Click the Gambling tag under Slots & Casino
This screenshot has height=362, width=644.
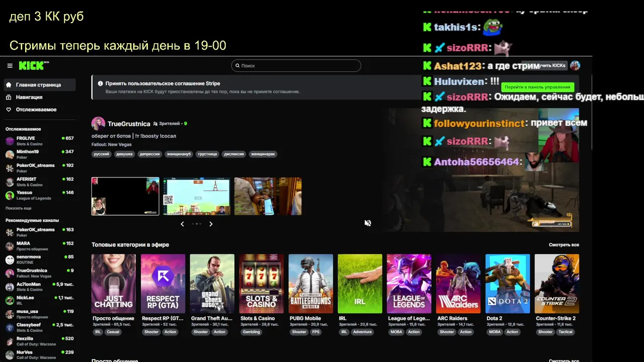251,332
